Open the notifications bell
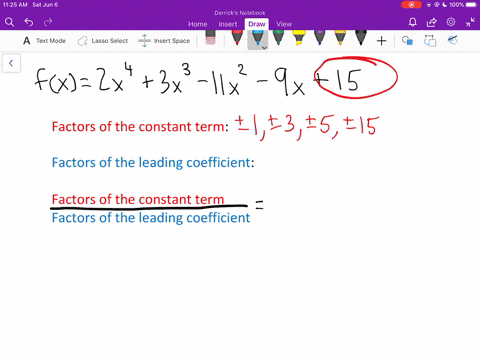This screenshot has width=480, height=360. [413, 22]
